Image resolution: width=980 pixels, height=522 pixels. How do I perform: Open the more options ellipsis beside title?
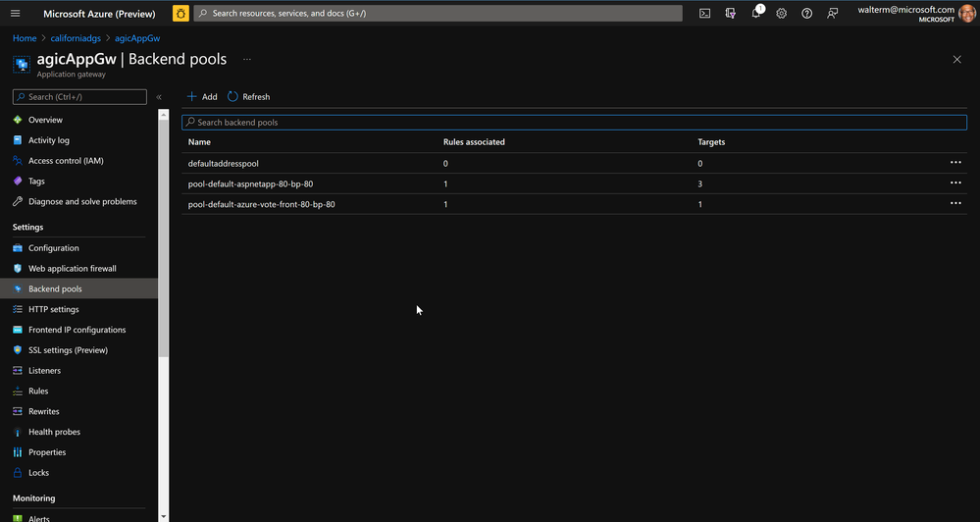click(247, 60)
